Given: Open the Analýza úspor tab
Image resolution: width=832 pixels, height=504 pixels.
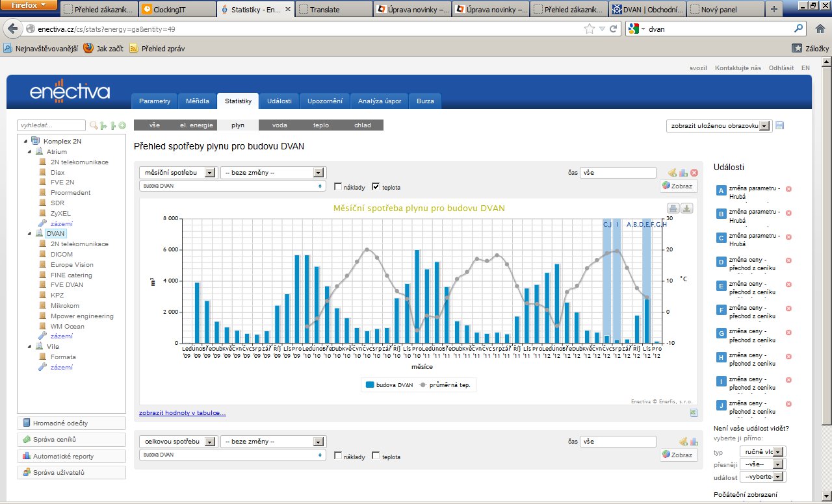Looking at the screenshot, I should 380,101.
